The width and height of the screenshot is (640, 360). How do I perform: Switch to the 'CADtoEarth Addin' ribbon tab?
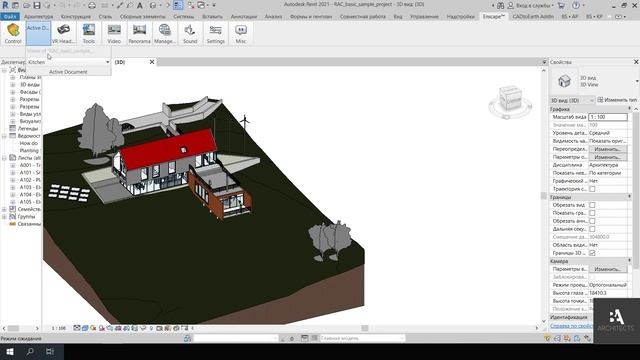click(533, 16)
